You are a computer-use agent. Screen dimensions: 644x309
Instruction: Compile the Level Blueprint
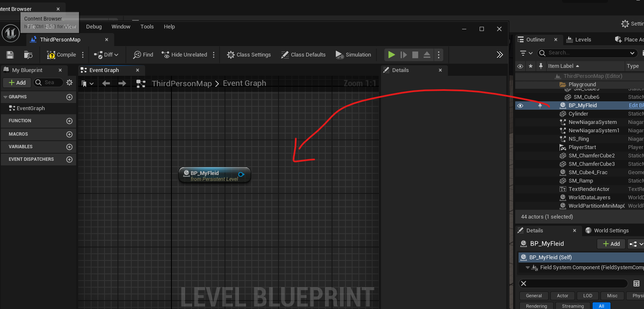(x=61, y=55)
